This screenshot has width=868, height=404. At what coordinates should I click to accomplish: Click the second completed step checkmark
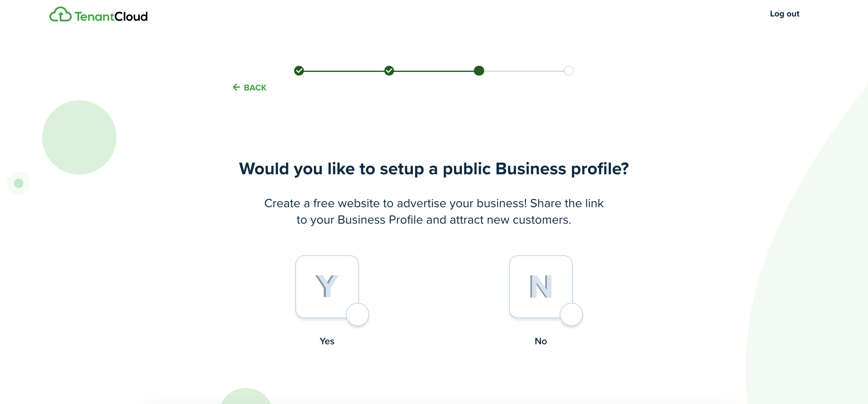[x=389, y=71]
